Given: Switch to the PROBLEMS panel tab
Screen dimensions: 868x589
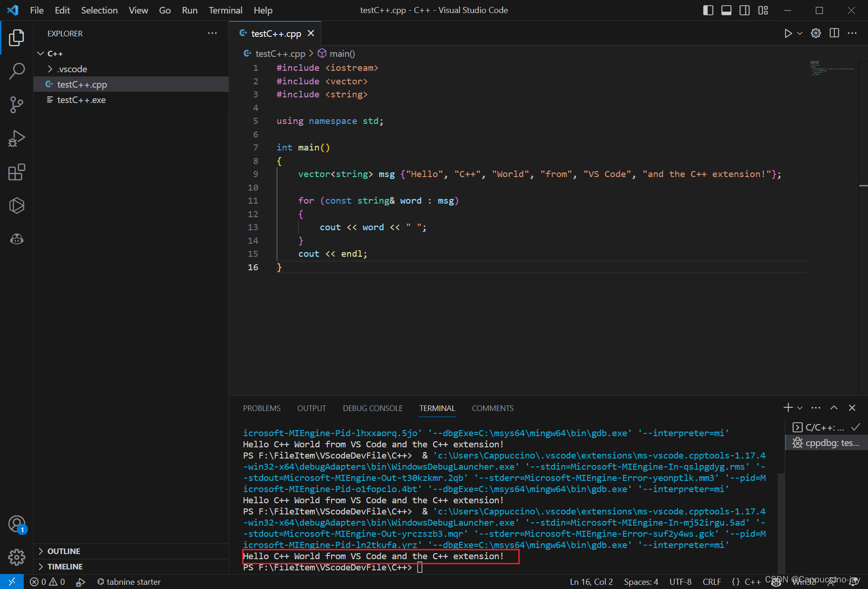Looking at the screenshot, I should click(262, 408).
